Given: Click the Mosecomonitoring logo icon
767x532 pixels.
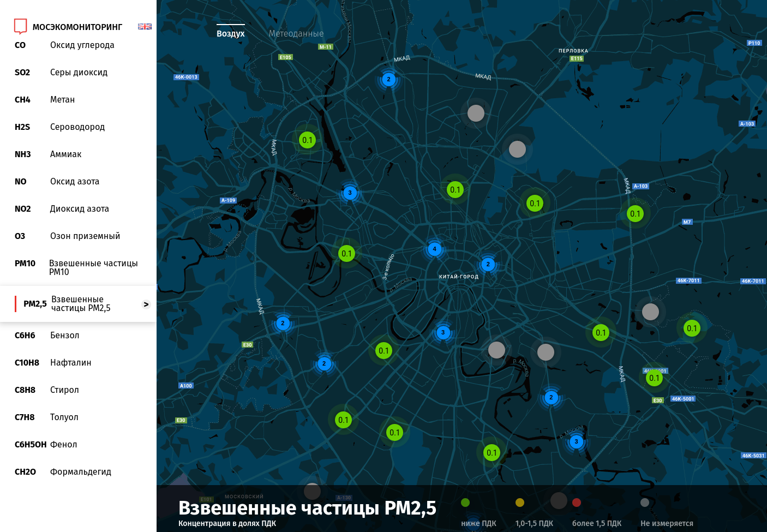Looking at the screenshot, I should (x=20, y=26).
